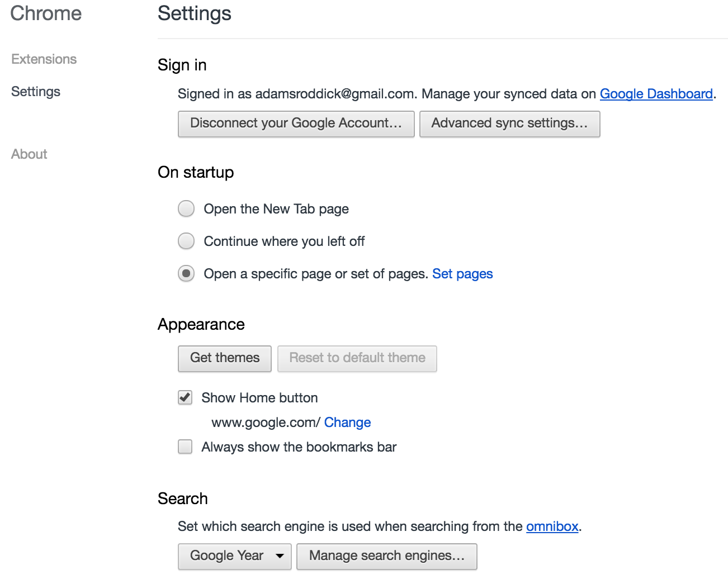Screen dimensions: 728x579
Task: Click Change link next to www.google.com
Action: pyautogui.click(x=347, y=423)
